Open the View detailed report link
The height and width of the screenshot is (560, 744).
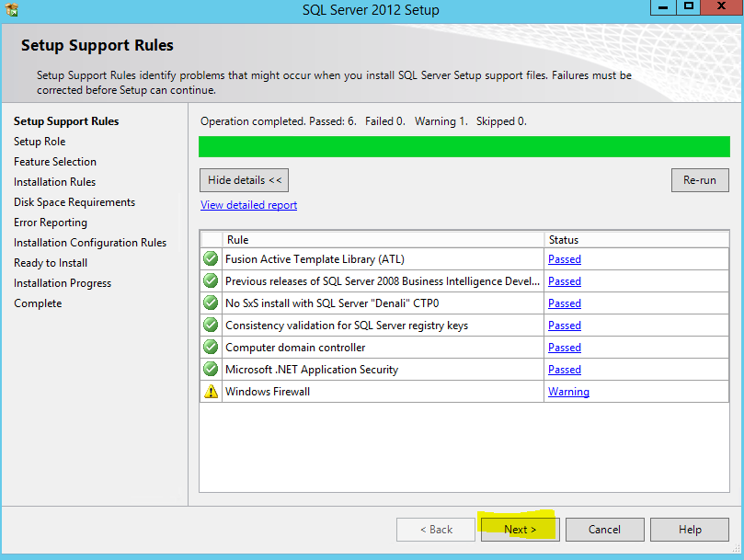(248, 205)
